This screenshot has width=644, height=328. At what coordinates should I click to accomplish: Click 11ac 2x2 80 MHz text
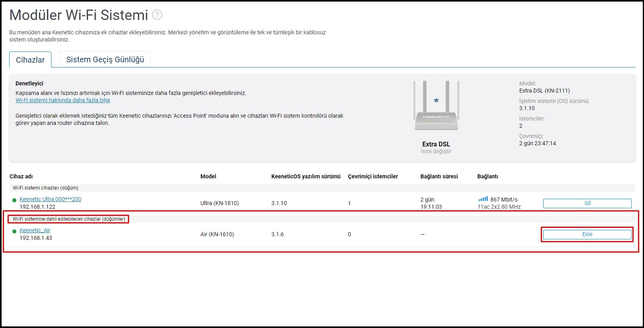(x=499, y=207)
